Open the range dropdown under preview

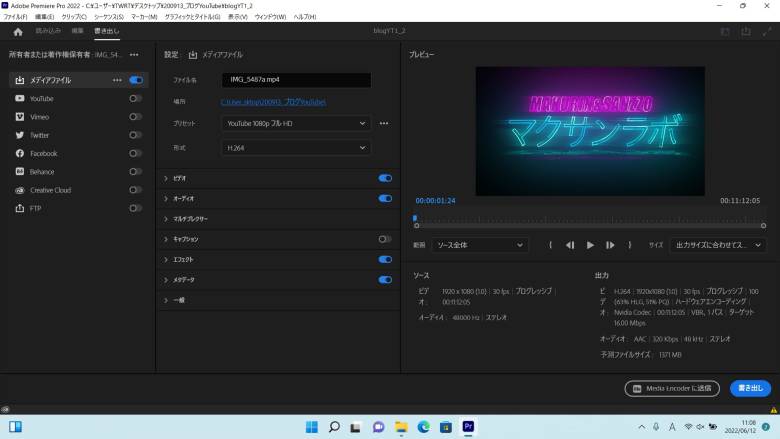click(480, 245)
